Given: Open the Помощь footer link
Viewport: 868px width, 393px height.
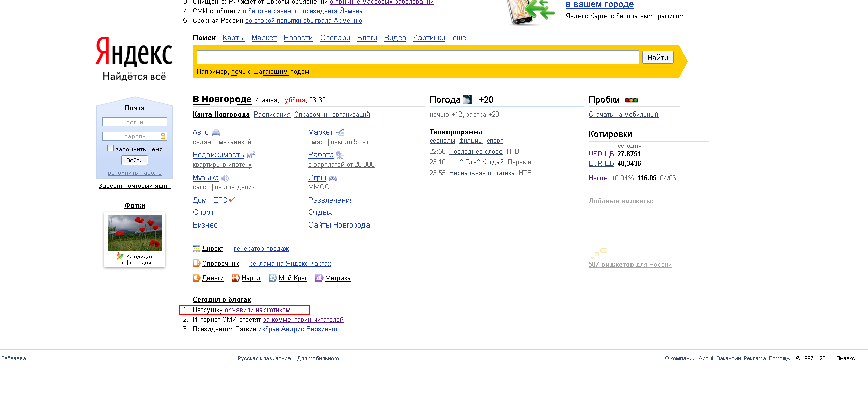Looking at the screenshot, I should tap(779, 359).
